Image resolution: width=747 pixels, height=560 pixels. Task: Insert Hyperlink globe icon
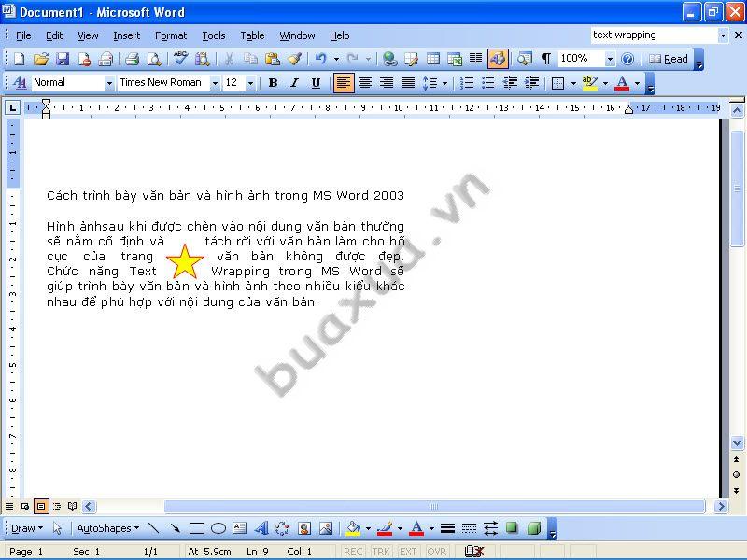pyautogui.click(x=389, y=59)
